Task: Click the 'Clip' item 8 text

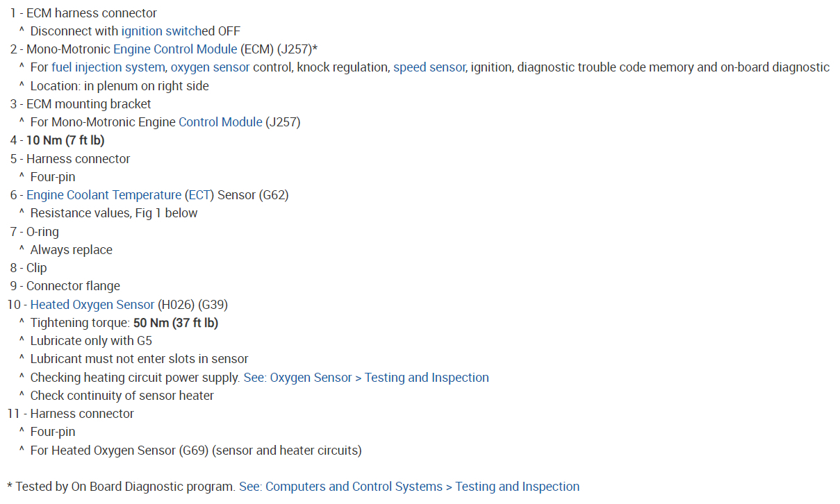Action: (x=37, y=268)
